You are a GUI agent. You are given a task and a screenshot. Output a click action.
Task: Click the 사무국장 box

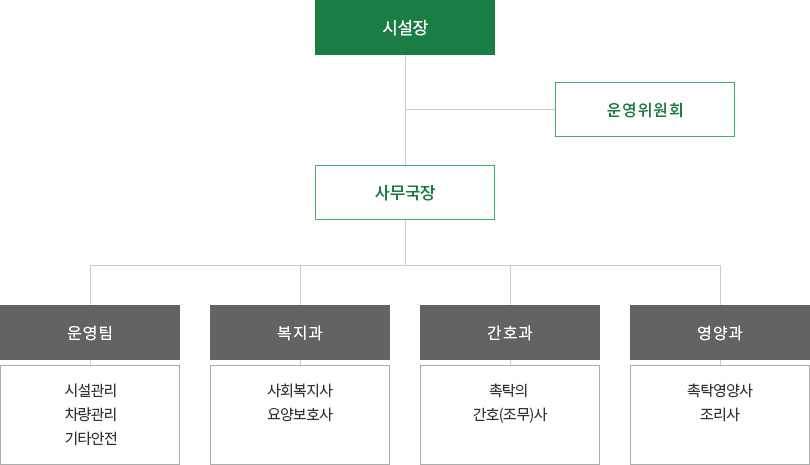(405, 193)
